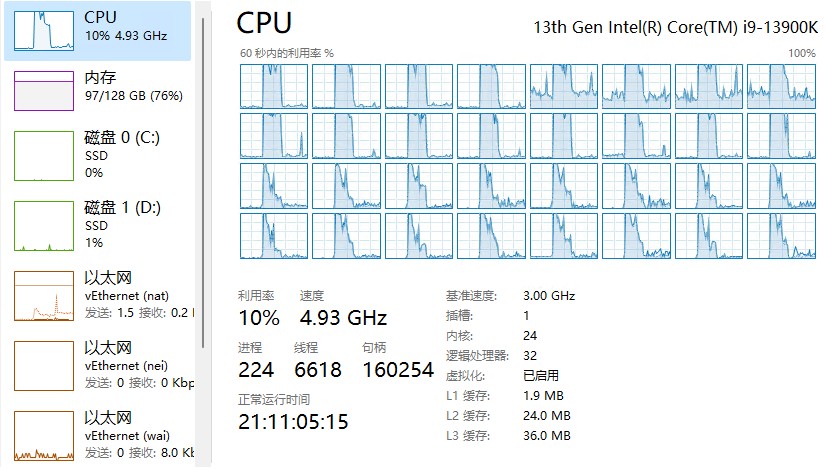The image size is (828, 469).
Task: Click the large CPU heading
Action: 265,24
